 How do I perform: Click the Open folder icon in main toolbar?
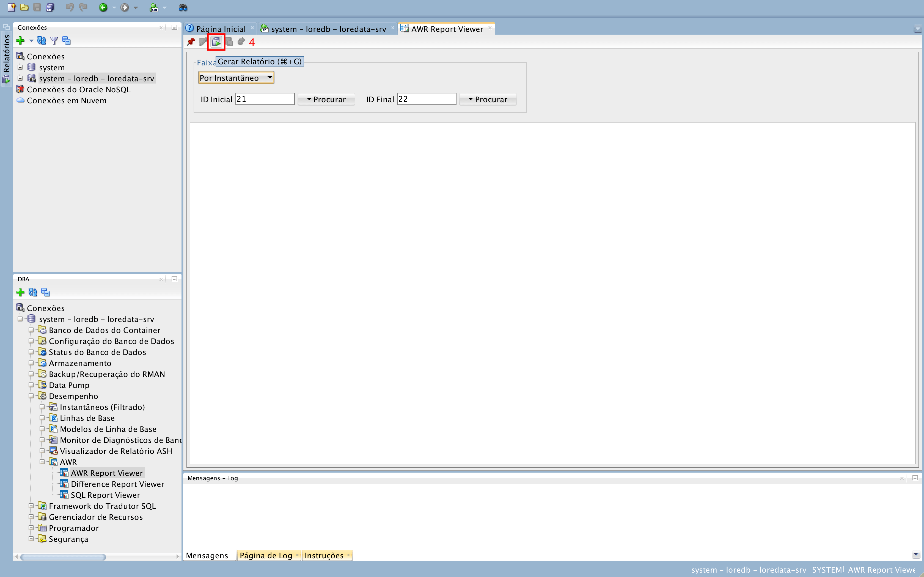pos(24,8)
